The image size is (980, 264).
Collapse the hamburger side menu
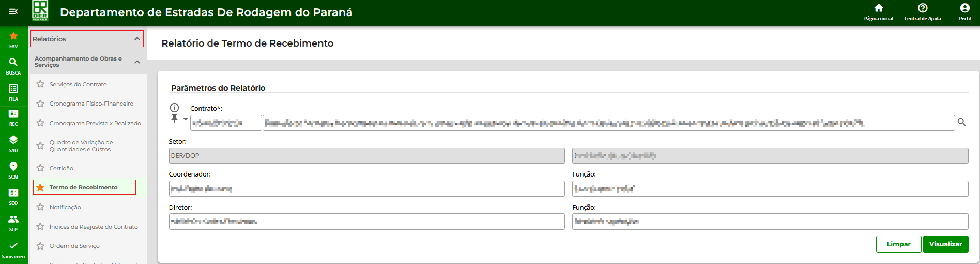click(x=13, y=11)
